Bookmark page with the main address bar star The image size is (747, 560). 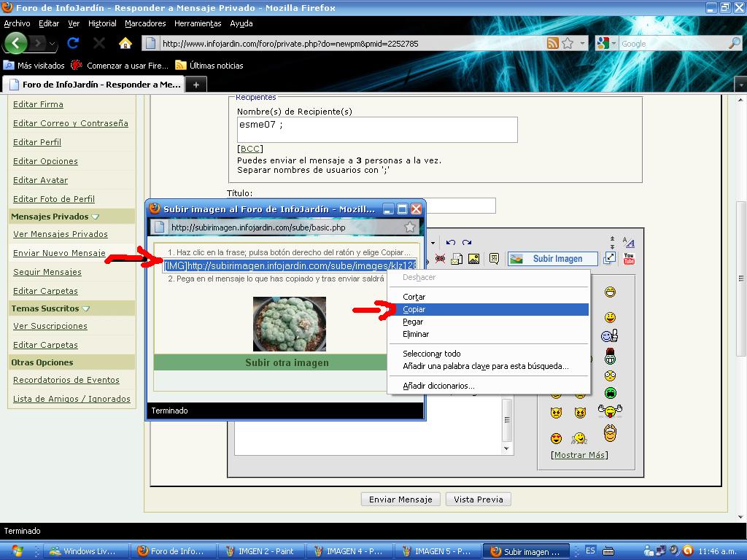pos(568,44)
